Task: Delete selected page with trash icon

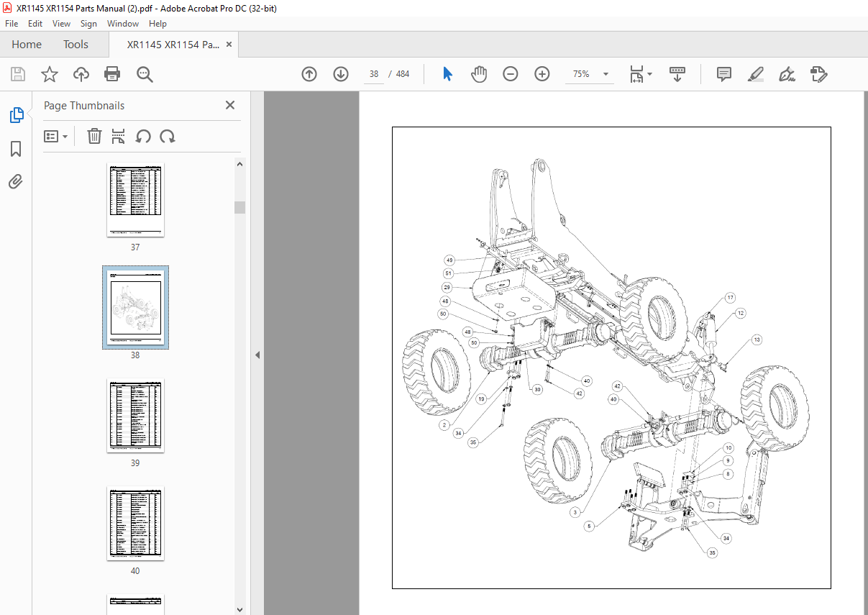Action: pyautogui.click(x=94, y=136)
